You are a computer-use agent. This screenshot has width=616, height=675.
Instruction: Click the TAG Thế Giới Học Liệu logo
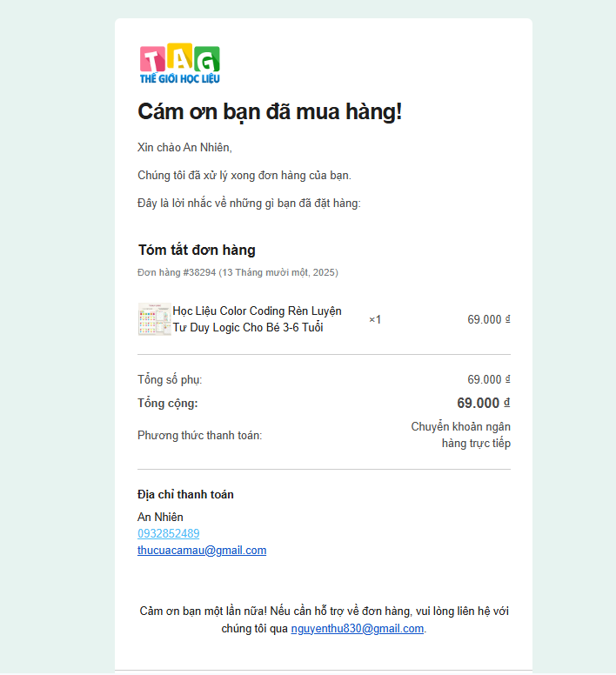pos(180,65)
